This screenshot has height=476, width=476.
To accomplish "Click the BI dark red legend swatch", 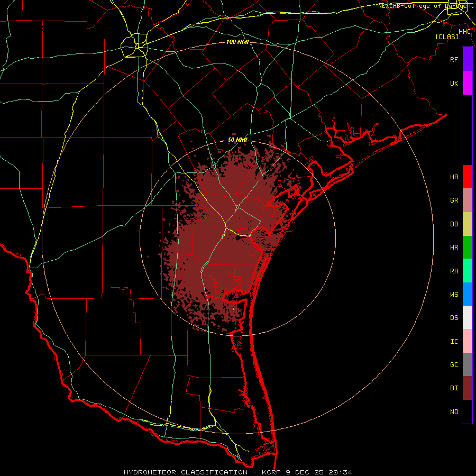I will coord(467,388).
